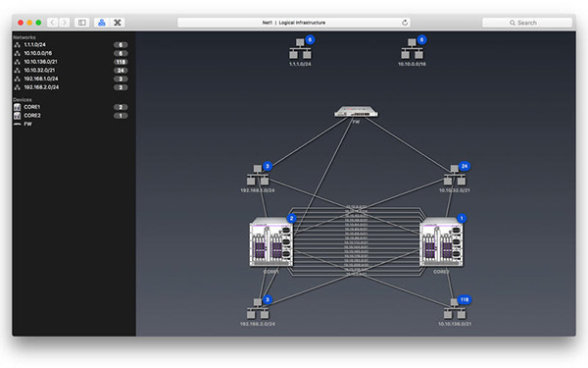Select the logical topology view icon

click(x=102, y=23)
